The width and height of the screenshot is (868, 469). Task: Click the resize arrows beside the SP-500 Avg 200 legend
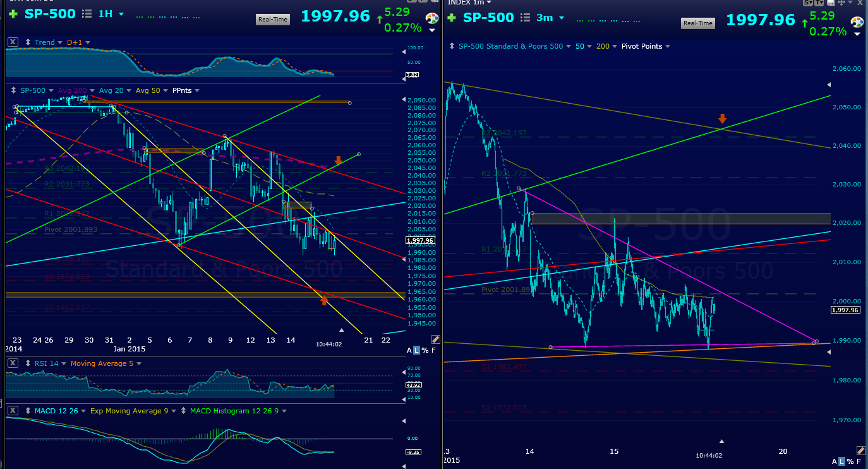(x=13, y=91)
